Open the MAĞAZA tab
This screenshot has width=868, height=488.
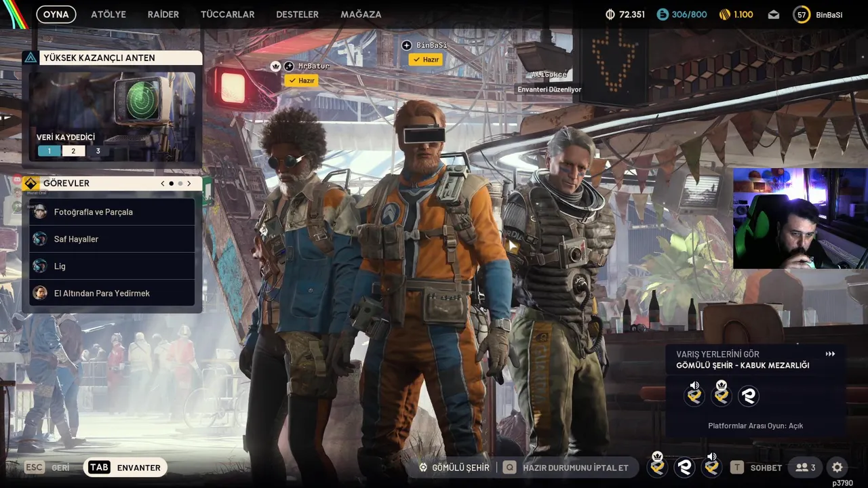pyautogui.click(x=361, y=14)
